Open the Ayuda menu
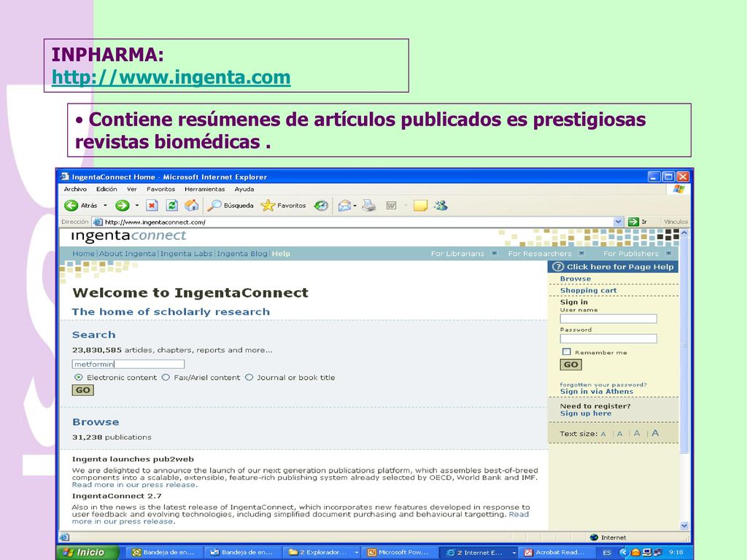This screenshot has width=747, height=560. [x=244, y=189]
